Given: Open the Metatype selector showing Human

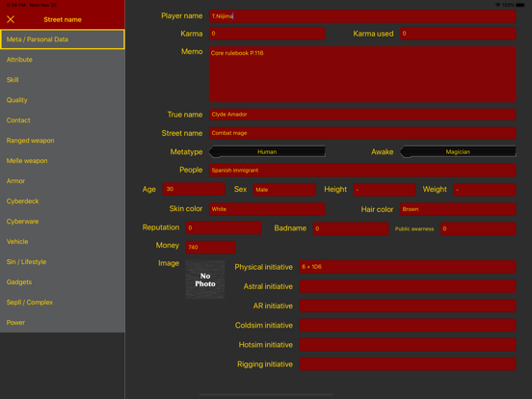Looking at the screenshot, I should tap(267, 151).
